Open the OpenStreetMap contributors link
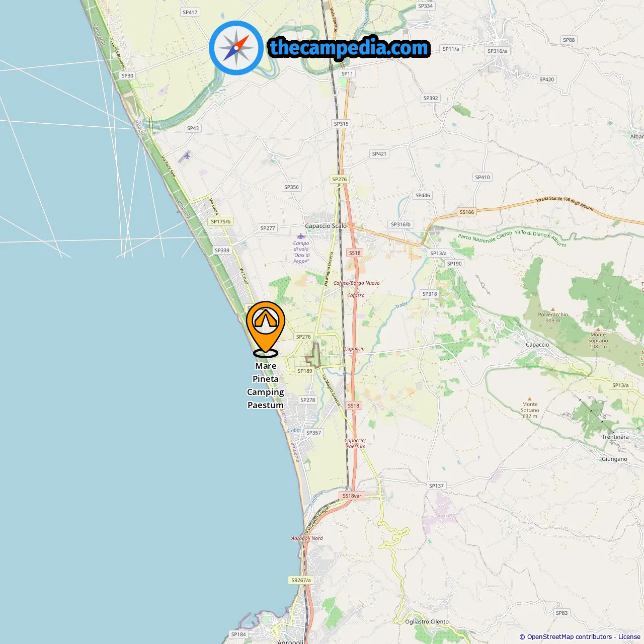This screenshot has height=644, width=644. click(570, 636)
